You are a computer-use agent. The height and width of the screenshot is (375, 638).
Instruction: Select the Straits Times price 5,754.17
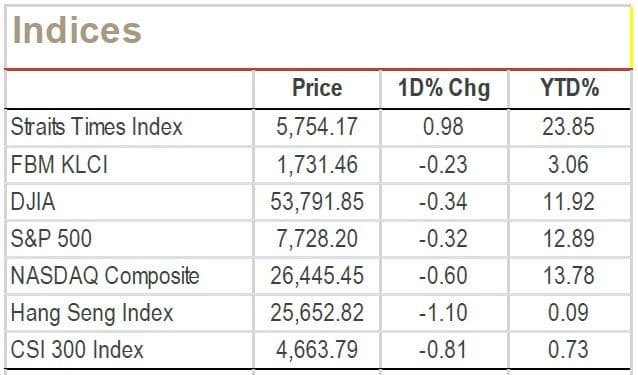(317, 127)
